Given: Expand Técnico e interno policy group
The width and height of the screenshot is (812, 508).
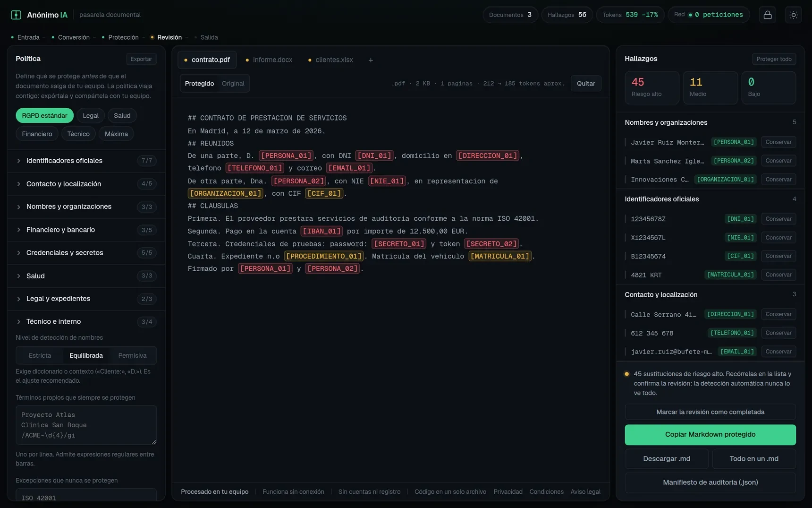Looking at the screenshot, I should pyautogui.click(x=86, y=322).
